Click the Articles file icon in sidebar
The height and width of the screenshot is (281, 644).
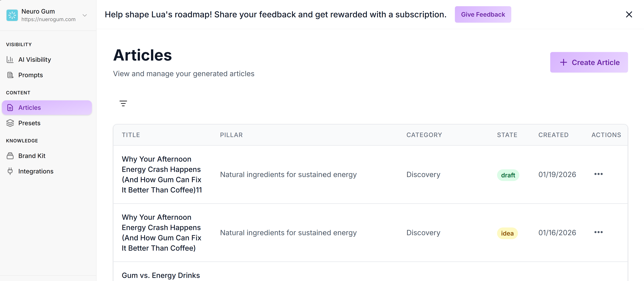10,107
